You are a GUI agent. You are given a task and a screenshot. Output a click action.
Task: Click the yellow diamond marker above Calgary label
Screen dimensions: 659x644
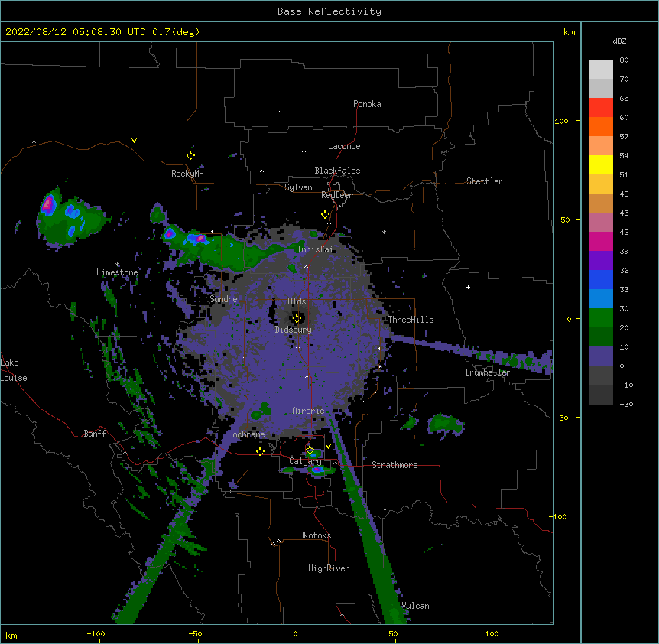(310, 450)
